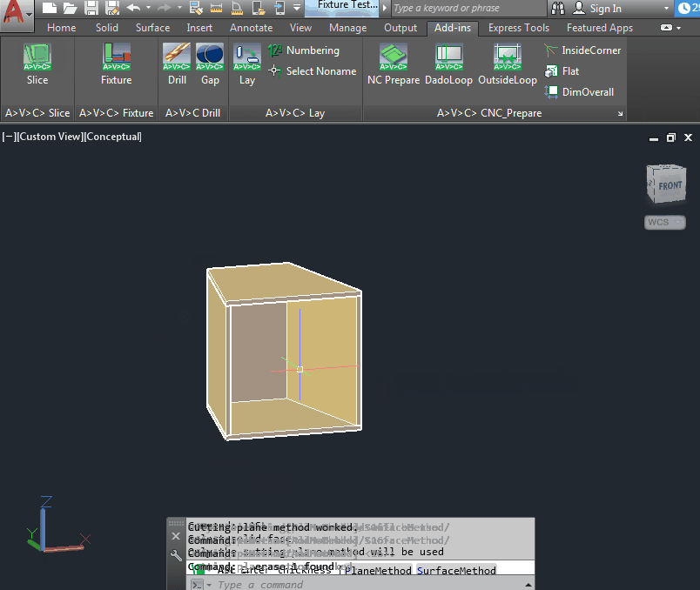The height and width of the screenshot is (590, 700).
Task: Expand the Fixture Test title arrow
Action: pyautogui.click(x=384, y=8)
